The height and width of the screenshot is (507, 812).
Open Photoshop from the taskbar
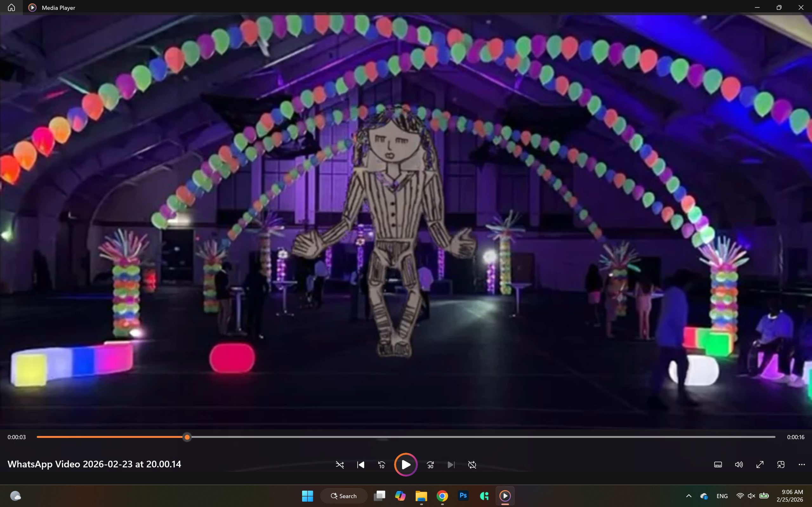pos(463,496)
